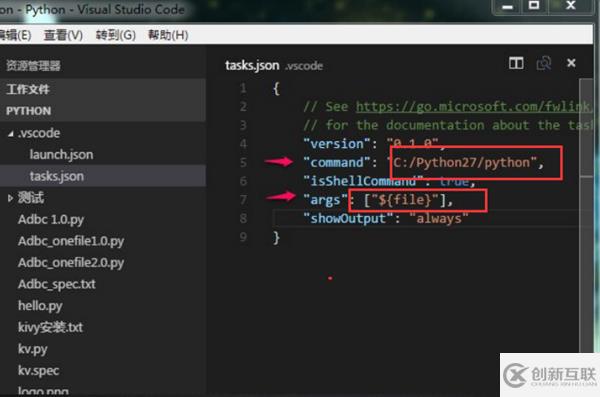Open the 编辑(E) menu

click(15, 35)
